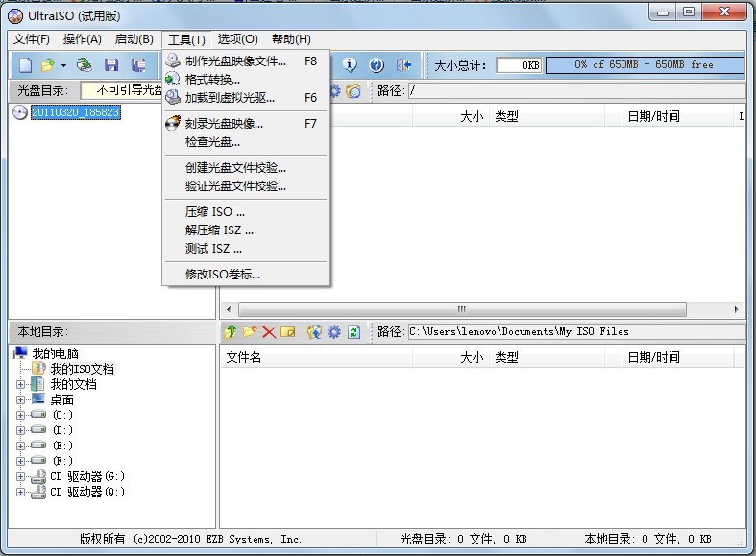Click the local 路径 path input field
The width and height of the screenshot is (756, 556).
click(574, 331)
